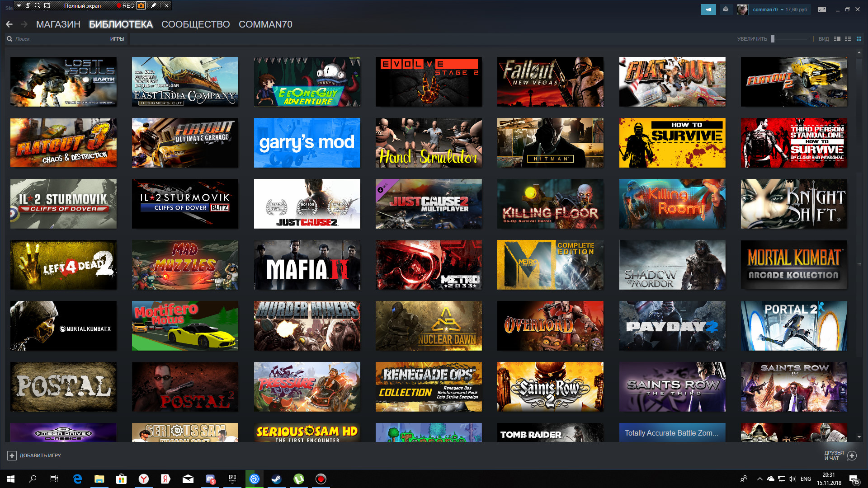Viewport: 868px width, 488px height.
Task: Open Yandex Browser from taskbar
Action: (x=144, y=479)
